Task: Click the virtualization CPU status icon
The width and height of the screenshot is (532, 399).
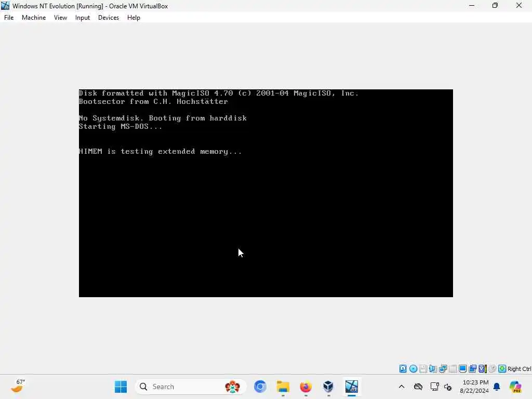Action: 483,369
